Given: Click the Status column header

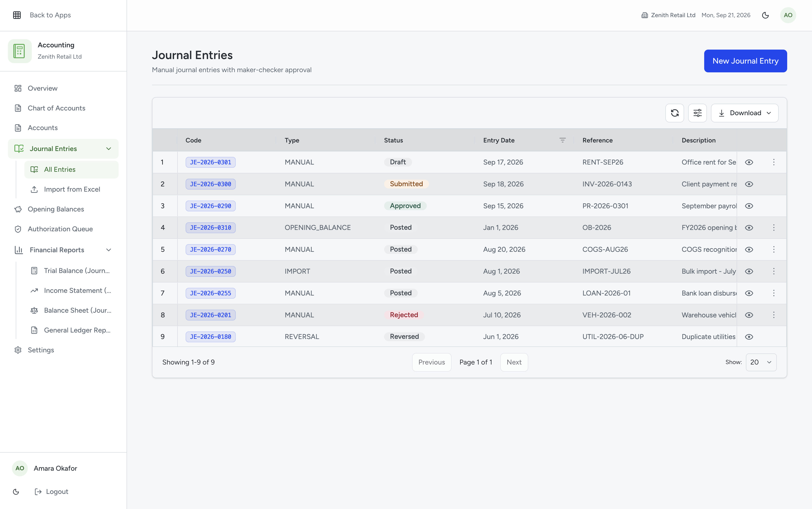Looking at the screenshot, I should [x=393, y=140].
